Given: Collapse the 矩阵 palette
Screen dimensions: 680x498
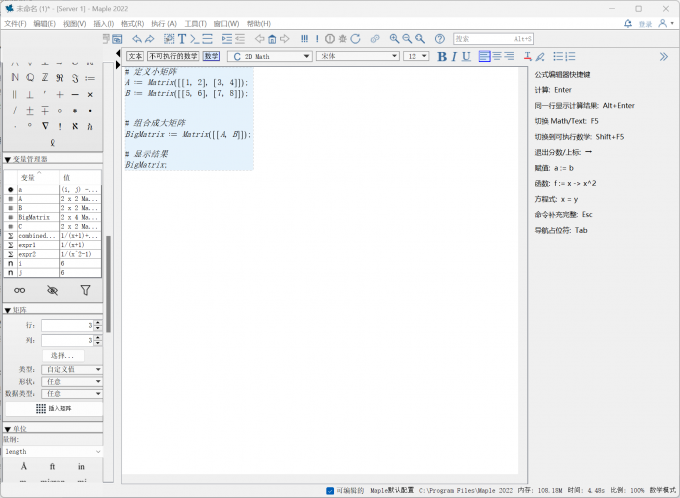Looking at the screenshot, I should [7, 310].
